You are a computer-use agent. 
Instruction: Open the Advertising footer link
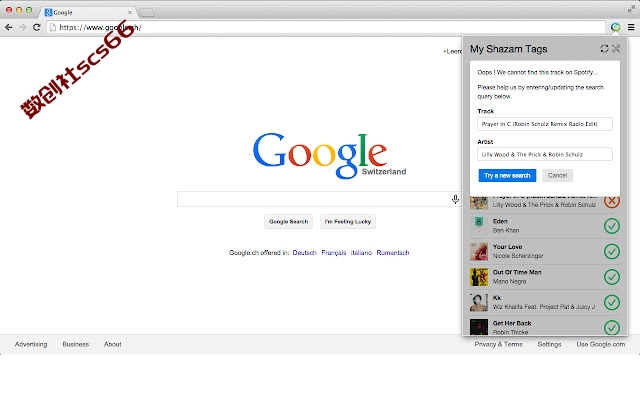coord(31,344)
